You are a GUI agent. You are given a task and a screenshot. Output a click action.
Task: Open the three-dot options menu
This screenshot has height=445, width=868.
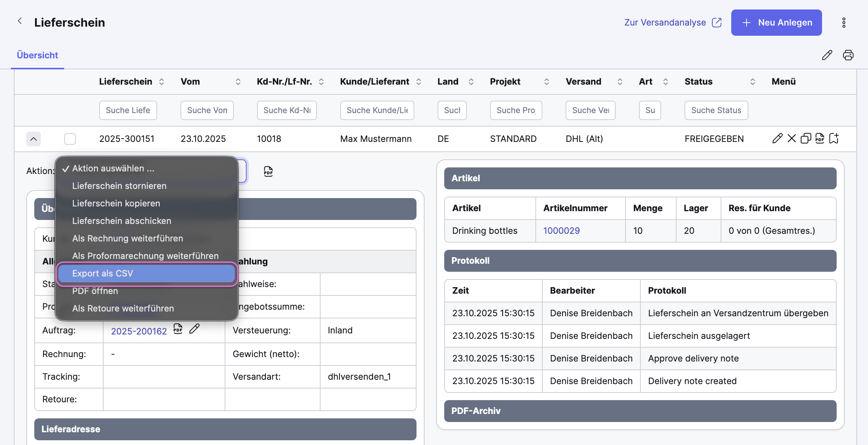[844, 23]
